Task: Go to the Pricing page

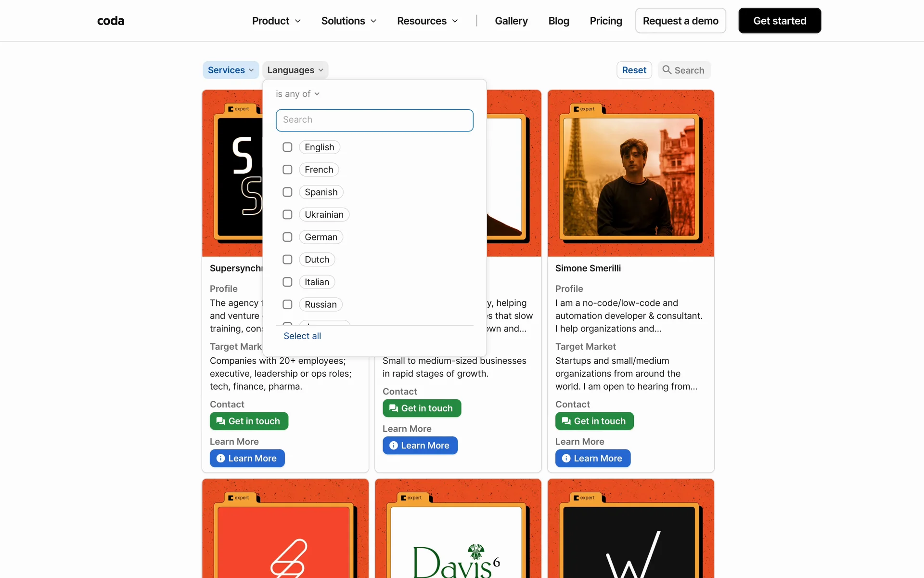Action: click(x=605, y=21)
